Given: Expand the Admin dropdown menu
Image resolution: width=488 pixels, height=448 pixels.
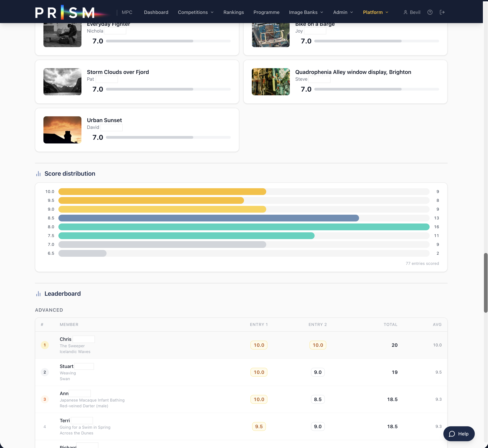Looking at the screenshot, I should [343, 12].
